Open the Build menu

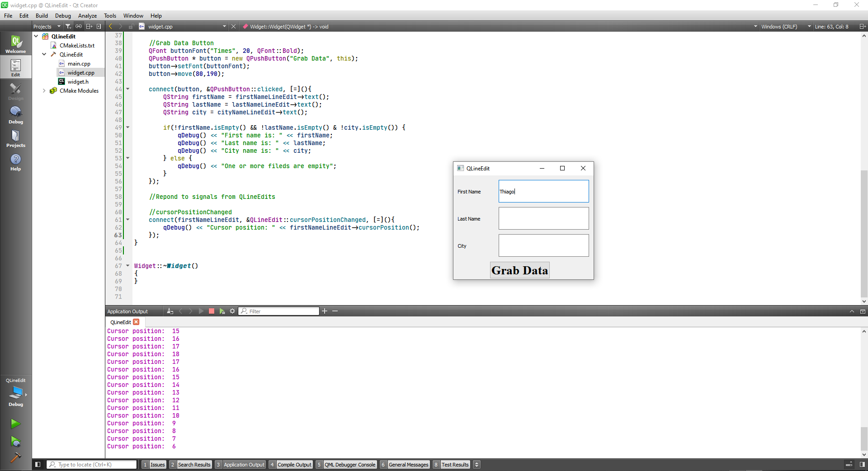click(42, 15)
